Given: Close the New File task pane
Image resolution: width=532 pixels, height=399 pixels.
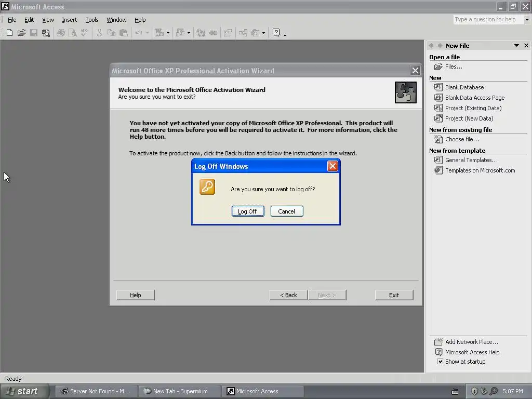Looking at the screenshot, I should pos(526,46).
